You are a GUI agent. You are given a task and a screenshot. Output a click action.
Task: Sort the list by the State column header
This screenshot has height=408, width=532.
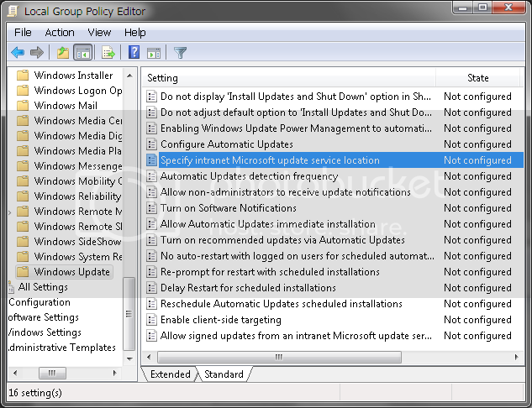(477, 78)
